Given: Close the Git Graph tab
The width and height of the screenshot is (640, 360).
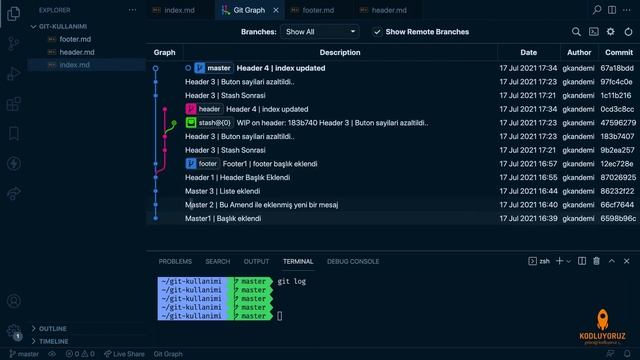Looking at the screenshot, I should [276, 10].
